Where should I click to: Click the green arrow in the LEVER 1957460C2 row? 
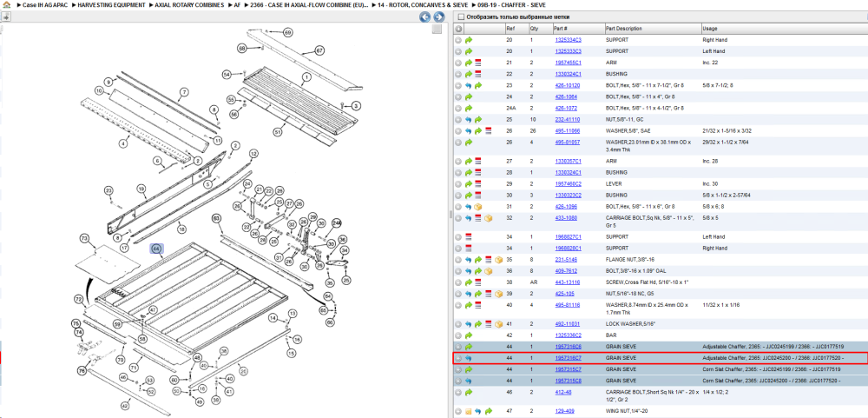469,183
